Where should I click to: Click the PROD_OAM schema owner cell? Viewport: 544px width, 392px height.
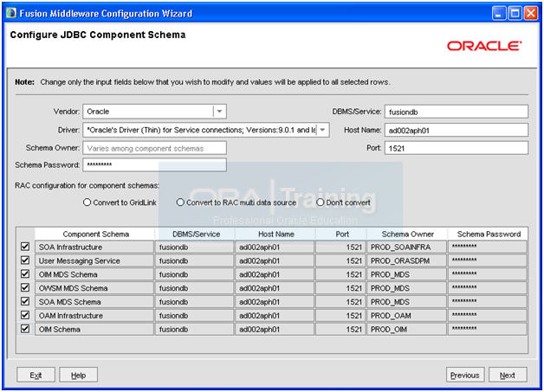[406, 315]
